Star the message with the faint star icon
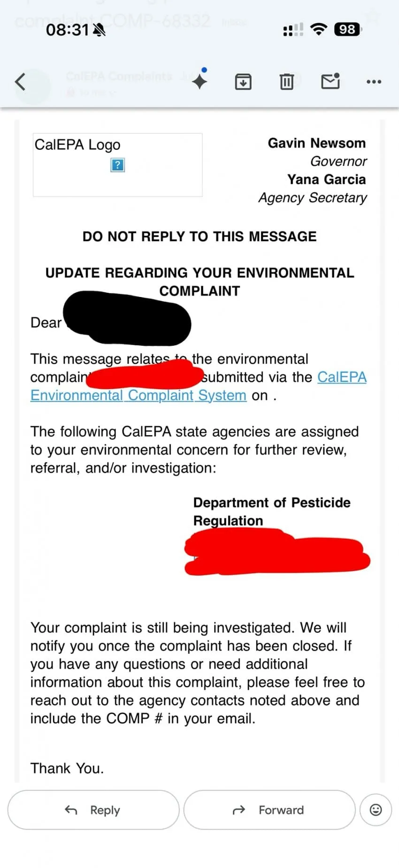Viewport: 399px width, 868px height. point(372,17)
